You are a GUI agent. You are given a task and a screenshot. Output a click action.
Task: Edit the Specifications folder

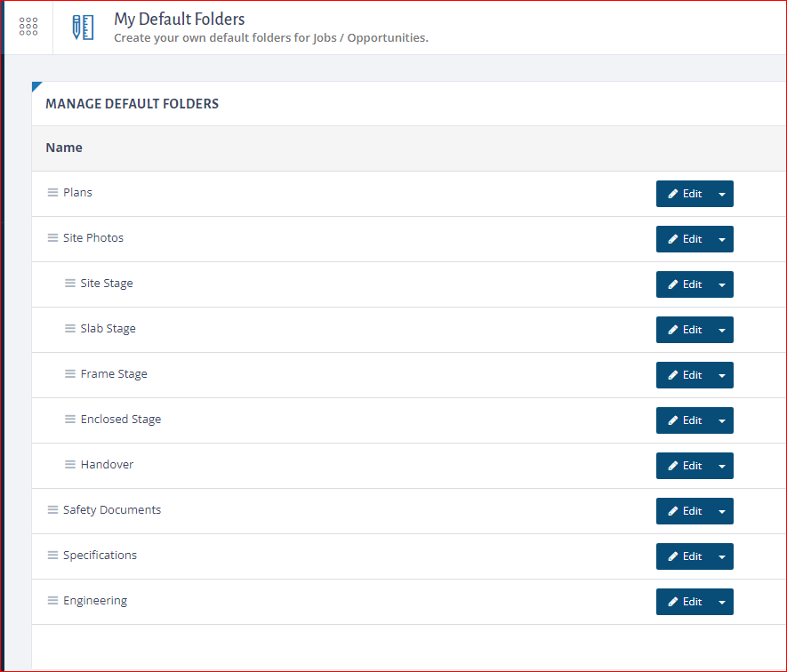tap(684, 556)
